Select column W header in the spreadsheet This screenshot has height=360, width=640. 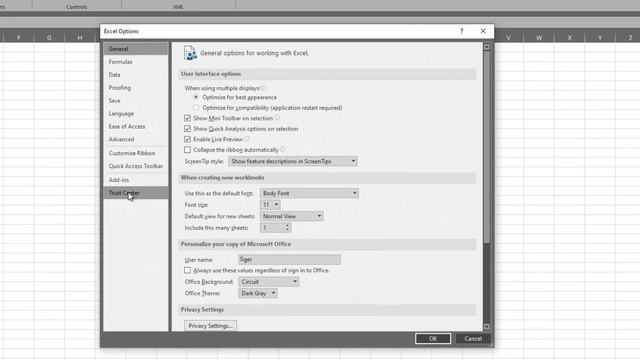pos(539,38)
